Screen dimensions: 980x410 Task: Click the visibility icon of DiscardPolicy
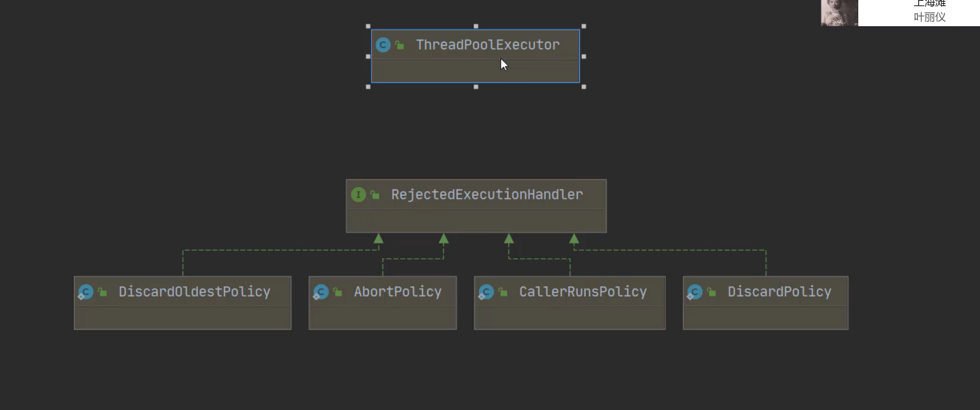pyautogui.click(x=712, y=292)
